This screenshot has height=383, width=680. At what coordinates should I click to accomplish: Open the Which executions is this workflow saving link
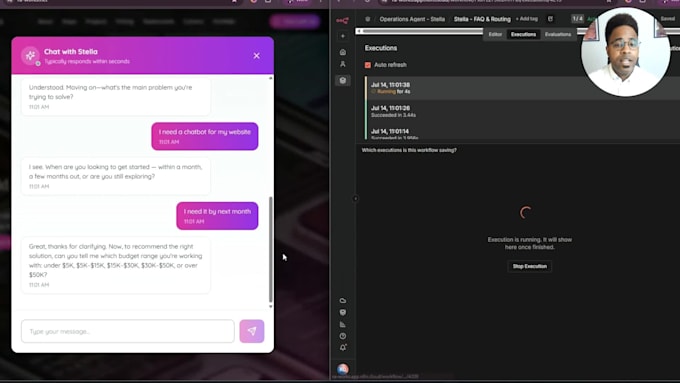[x=409, y=150]
